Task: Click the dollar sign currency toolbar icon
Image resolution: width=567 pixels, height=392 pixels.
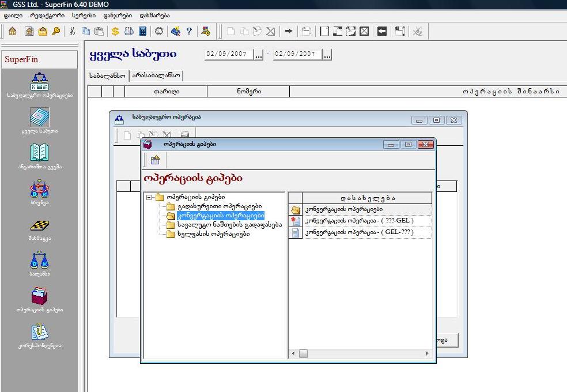Action: point(115,31)
